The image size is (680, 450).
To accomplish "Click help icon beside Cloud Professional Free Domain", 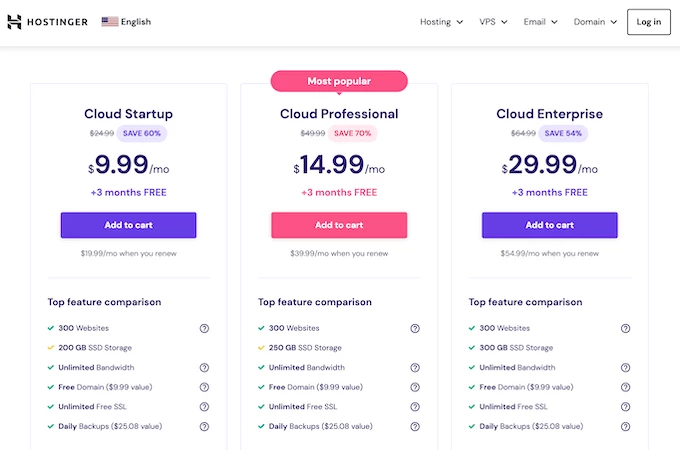I will pyautogui.click(x=415, y=387).
